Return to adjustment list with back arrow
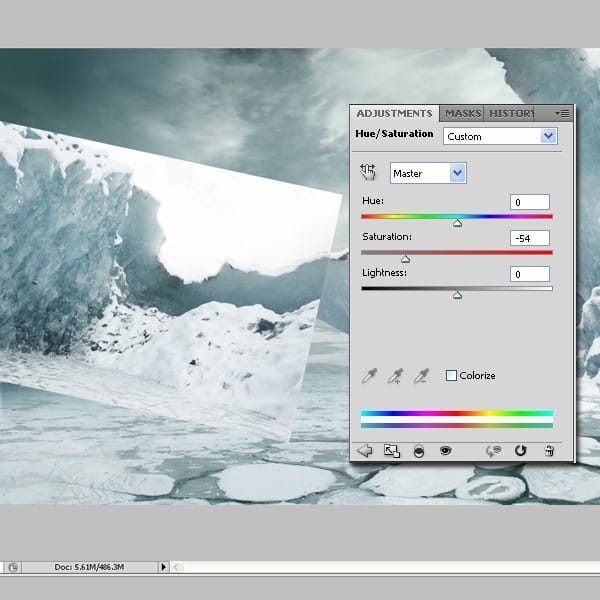The image size is (600, 600). [x=364, y=451]
